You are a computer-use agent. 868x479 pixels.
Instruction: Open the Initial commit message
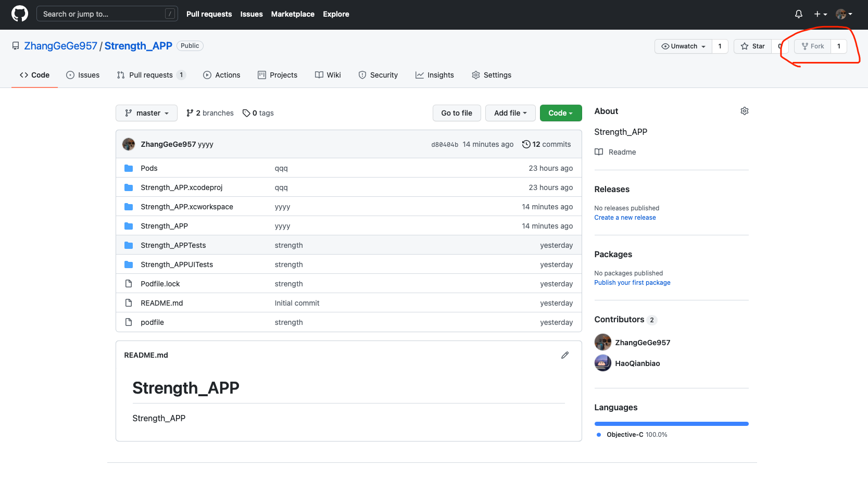297,303
